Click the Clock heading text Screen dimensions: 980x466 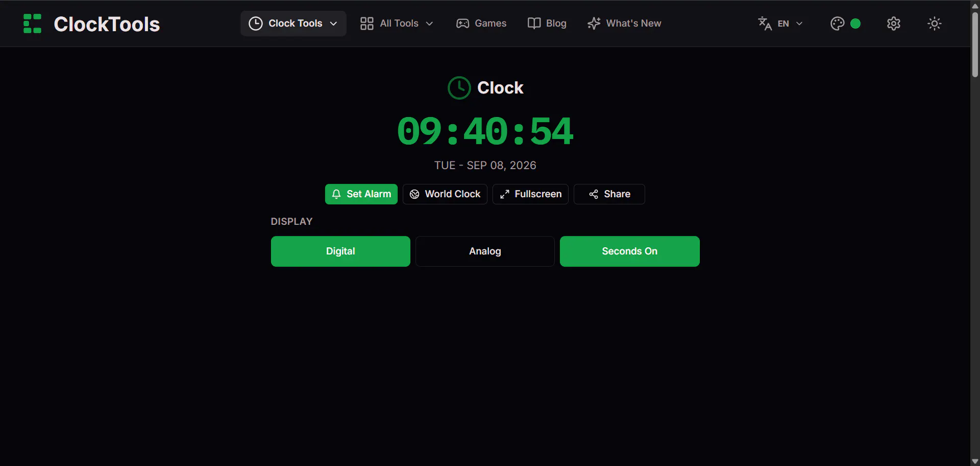point(500,88)
